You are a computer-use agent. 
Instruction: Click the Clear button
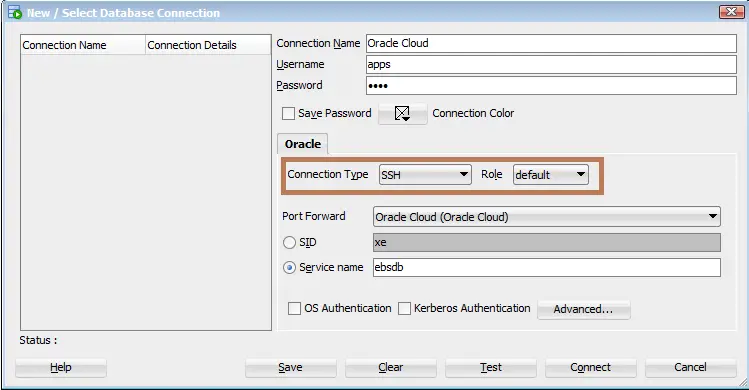click(x=391, y=368)
